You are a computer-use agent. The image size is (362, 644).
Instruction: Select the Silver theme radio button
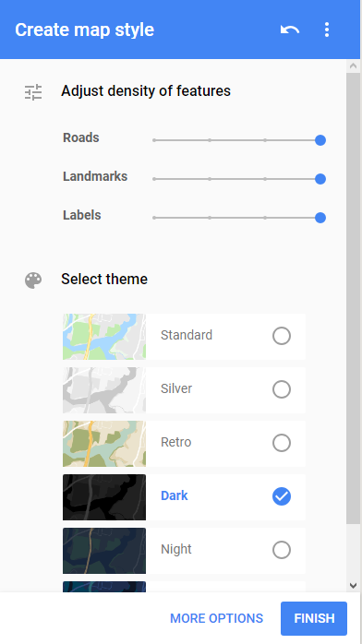282,389
